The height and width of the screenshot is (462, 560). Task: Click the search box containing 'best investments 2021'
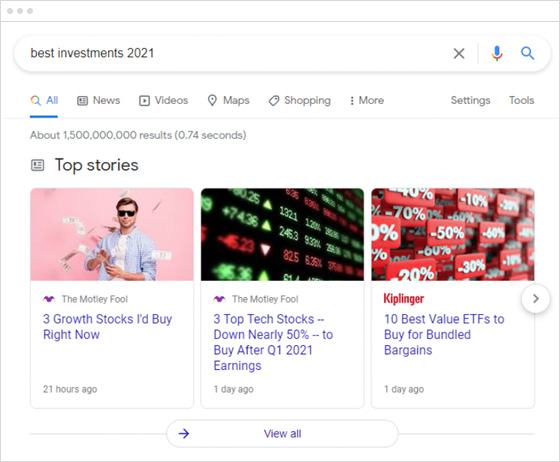(x=282, y=54)
